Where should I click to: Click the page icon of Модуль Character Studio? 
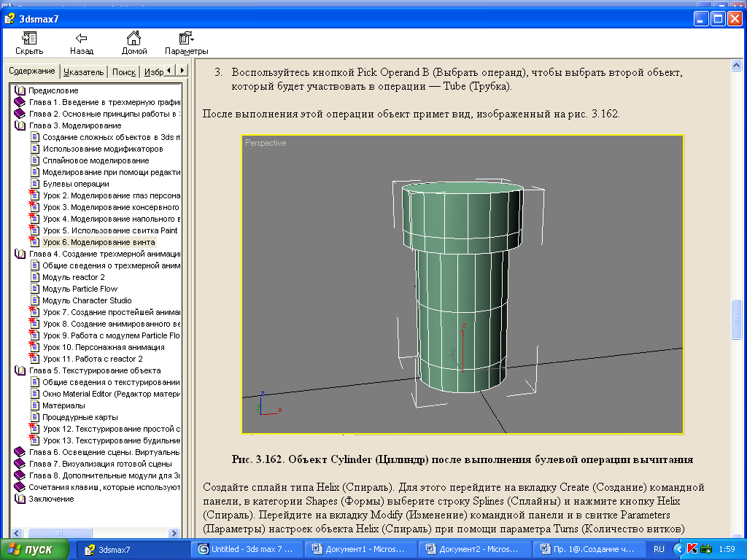[x=35, y=300]
